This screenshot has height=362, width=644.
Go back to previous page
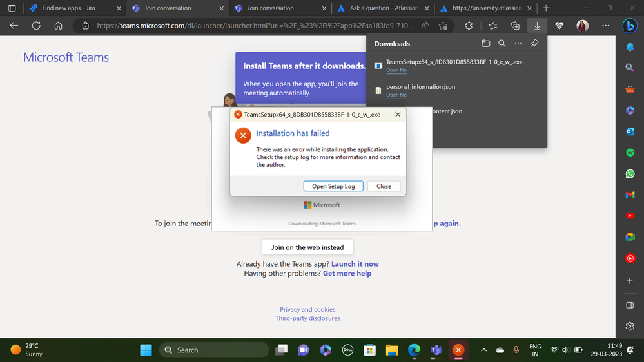coord(14,26)
